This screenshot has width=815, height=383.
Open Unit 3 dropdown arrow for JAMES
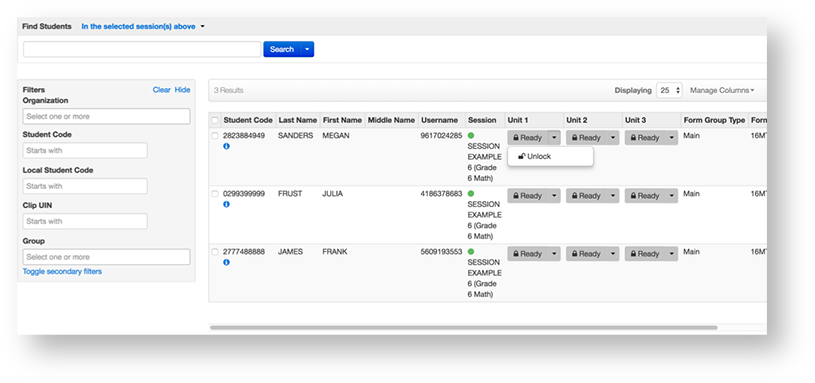[x=672, y=254]
